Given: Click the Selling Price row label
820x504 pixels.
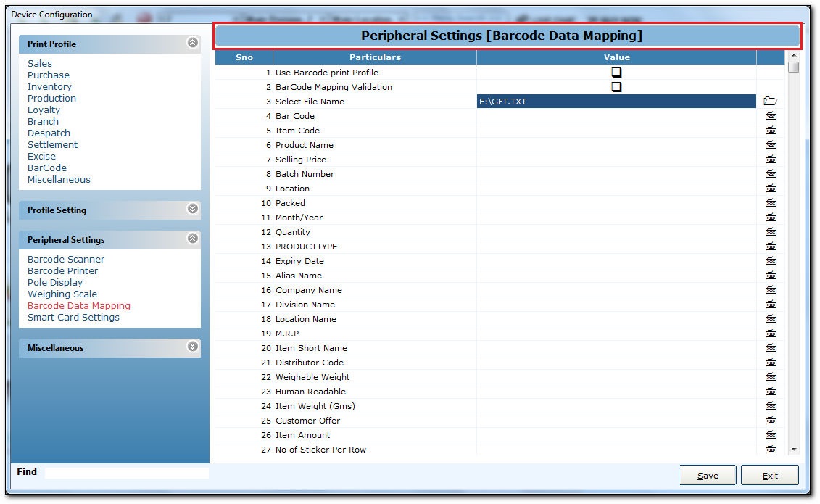Looking at the screenshot, I should point(301,160).
